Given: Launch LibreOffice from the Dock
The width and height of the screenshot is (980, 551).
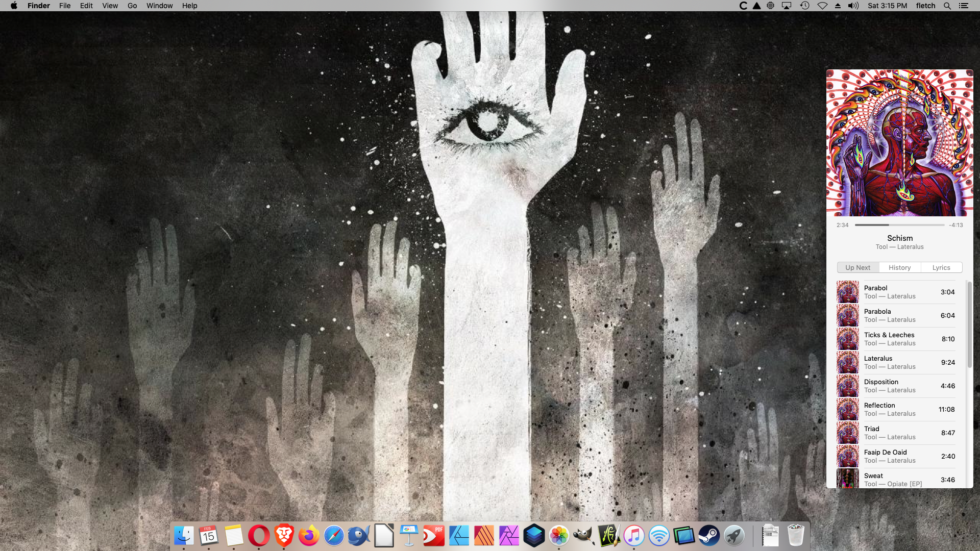Looking at the screenshot, I should (384, 536).
